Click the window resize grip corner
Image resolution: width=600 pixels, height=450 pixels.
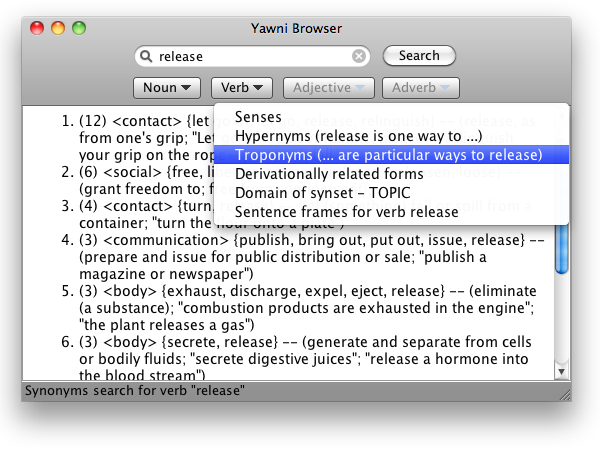[565, 395]
